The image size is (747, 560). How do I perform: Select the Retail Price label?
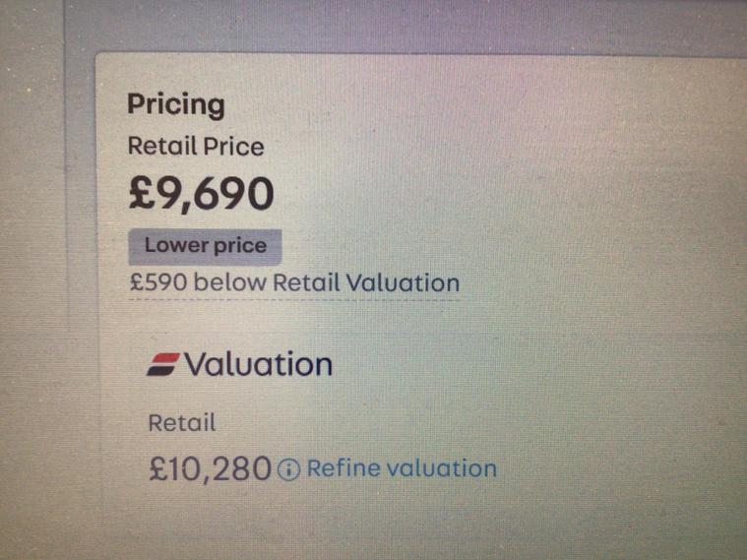[196, 147]
